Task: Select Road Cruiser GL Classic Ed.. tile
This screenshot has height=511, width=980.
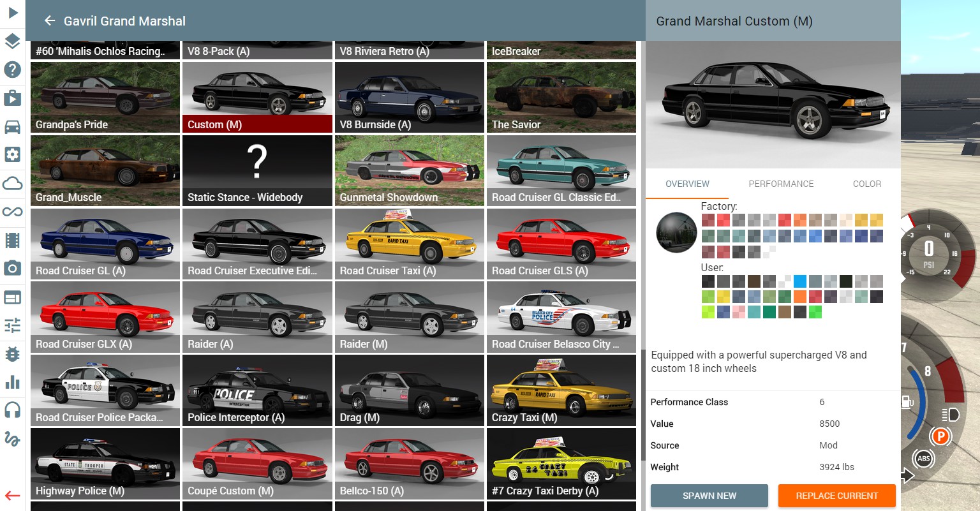Action: point(561,170)
